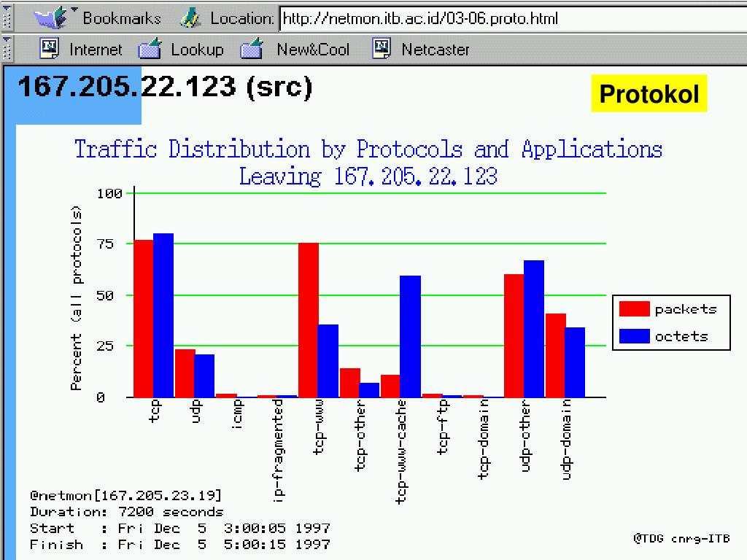Click the red tcp packets bar

[143, 319]
